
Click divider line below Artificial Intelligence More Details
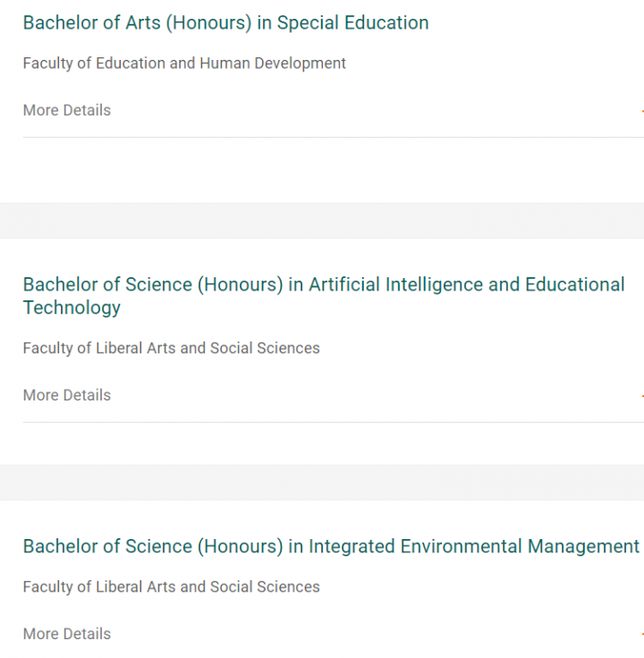click(x=322, y=422)
